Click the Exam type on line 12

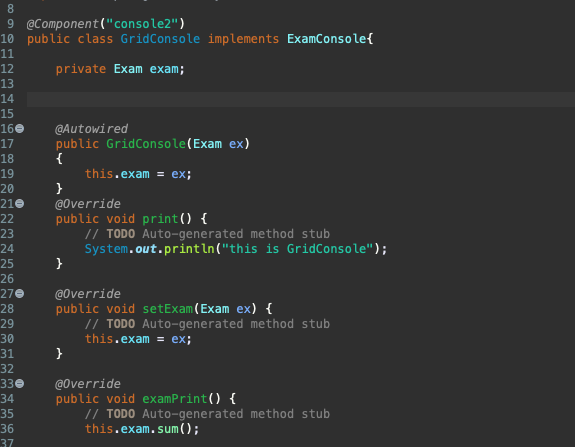[x=128, y=69]
